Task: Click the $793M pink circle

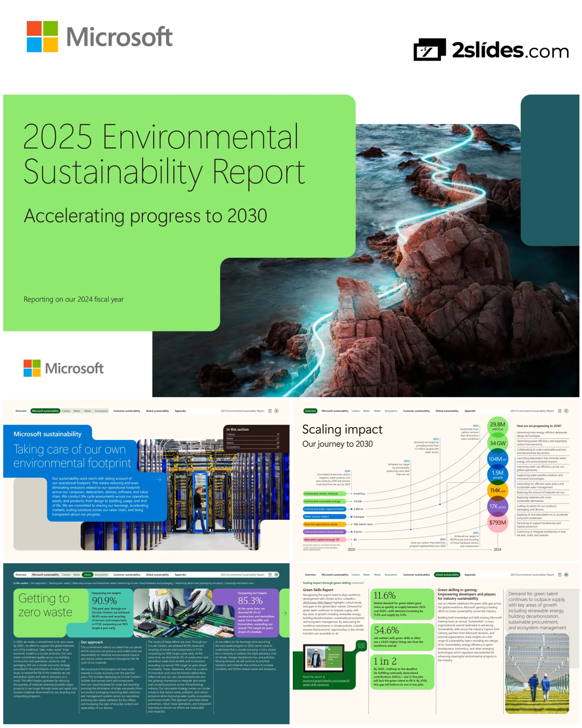Action: [x=498, y=523]
